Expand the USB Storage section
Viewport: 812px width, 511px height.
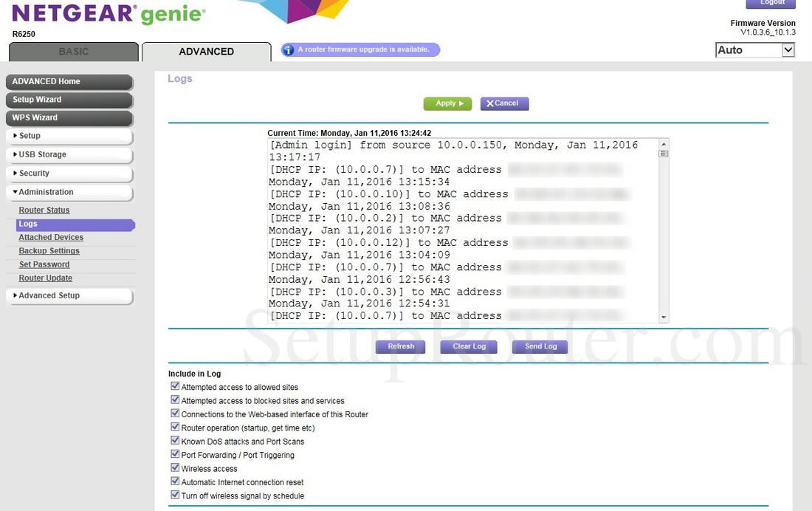tap(69, 154)
